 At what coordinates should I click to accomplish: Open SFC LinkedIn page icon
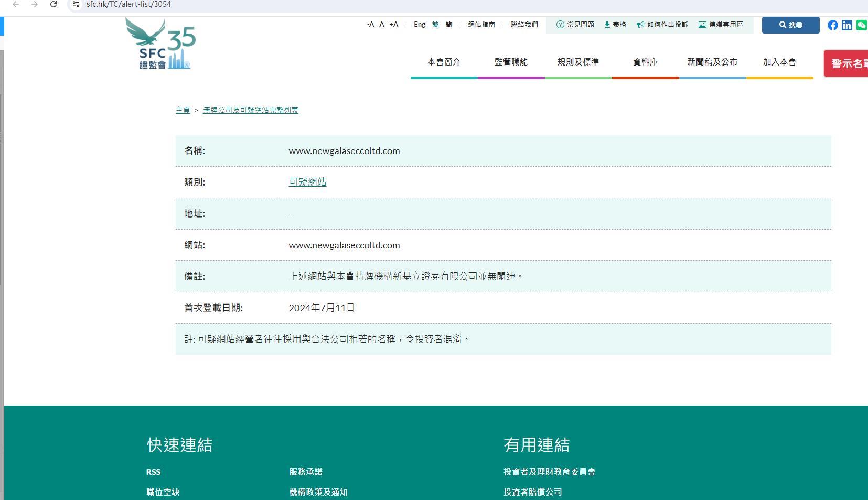pos(847,25)
